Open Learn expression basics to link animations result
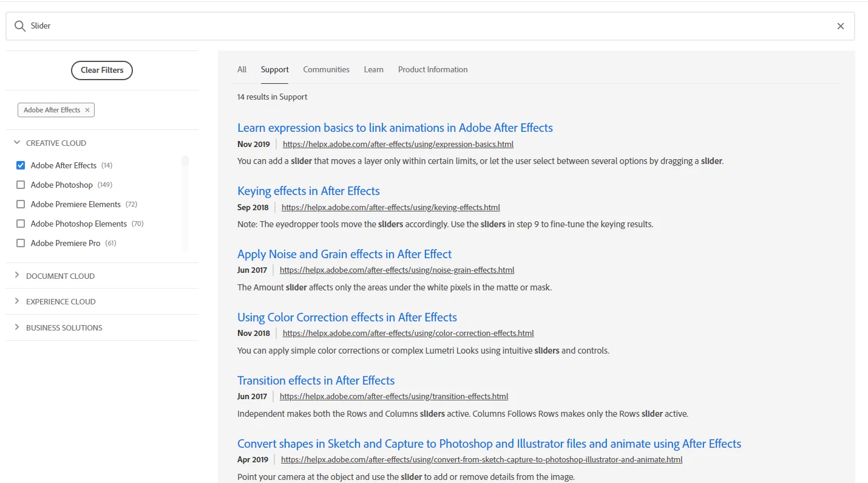The height and width of the screenshot is (483, 868). point(395,128)
